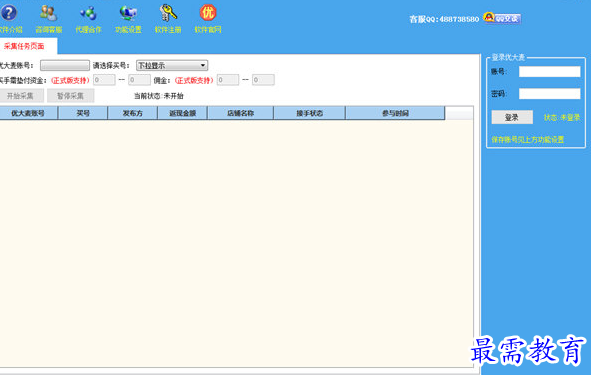The image size is (592, 382).
Task: Sort by the 买号 column header
Action: point(83,113)
